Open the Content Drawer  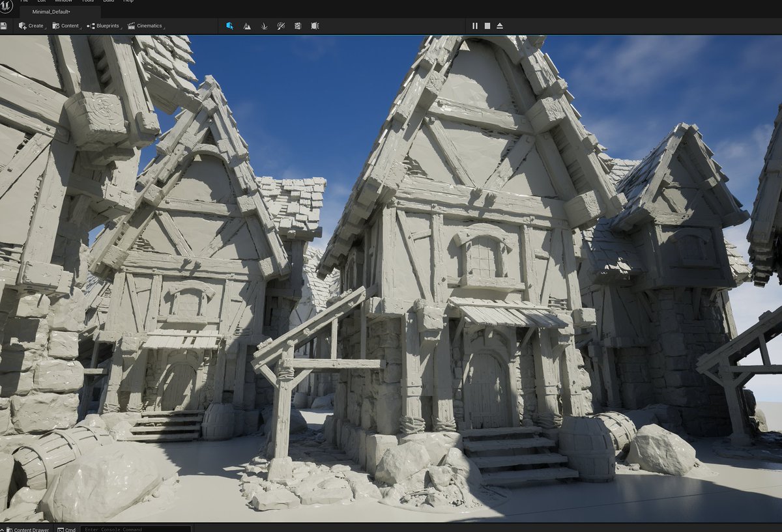coord(27,529)
